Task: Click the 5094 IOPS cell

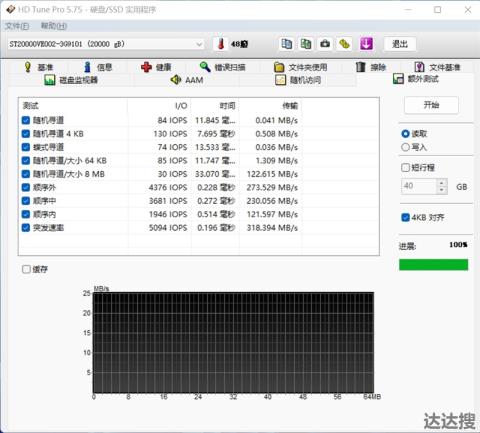Action: (x=168, y=228)
